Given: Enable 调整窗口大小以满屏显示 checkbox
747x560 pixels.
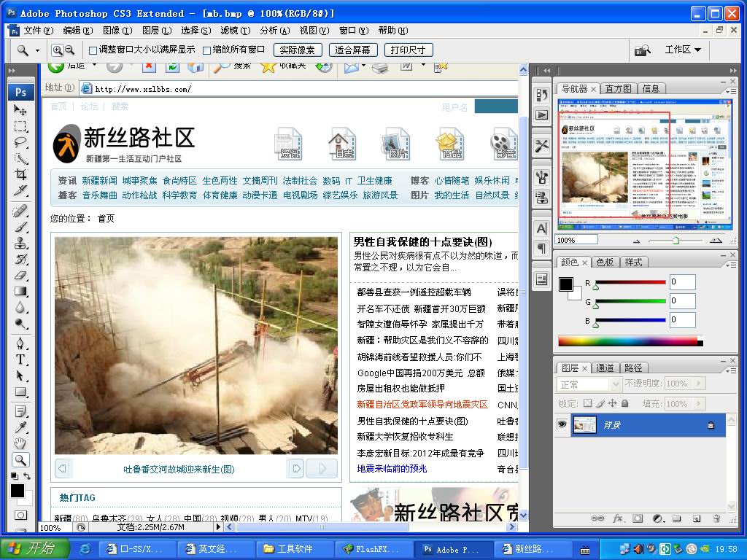Looking at the screenshot, I should pos(93,50).
